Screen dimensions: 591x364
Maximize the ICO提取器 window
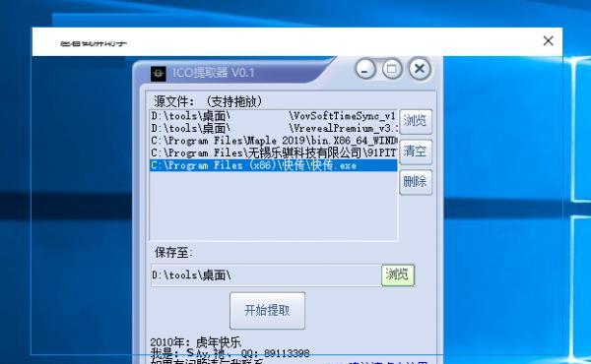coord(392,69)
